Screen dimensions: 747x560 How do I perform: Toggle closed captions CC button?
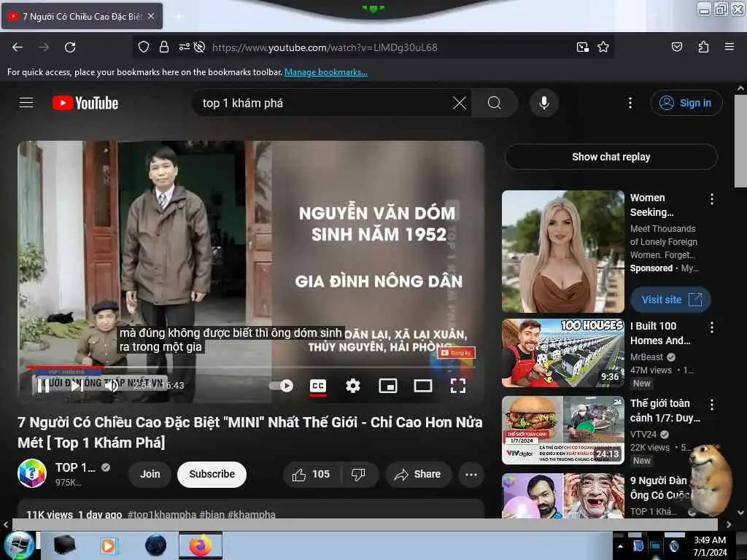[x=318, y=385]
